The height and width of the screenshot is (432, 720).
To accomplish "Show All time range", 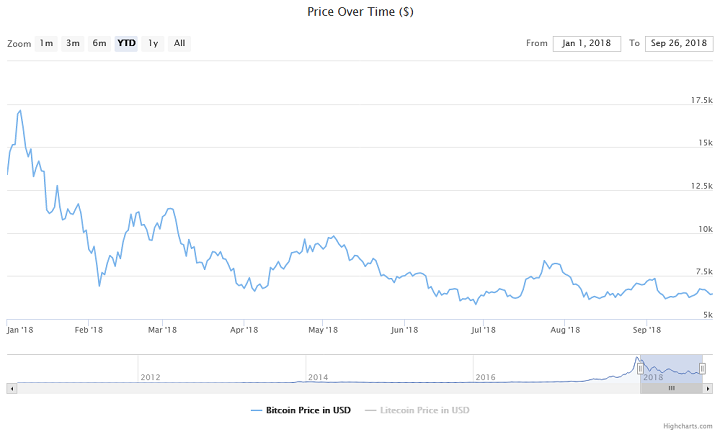I will tap(180, 44).
